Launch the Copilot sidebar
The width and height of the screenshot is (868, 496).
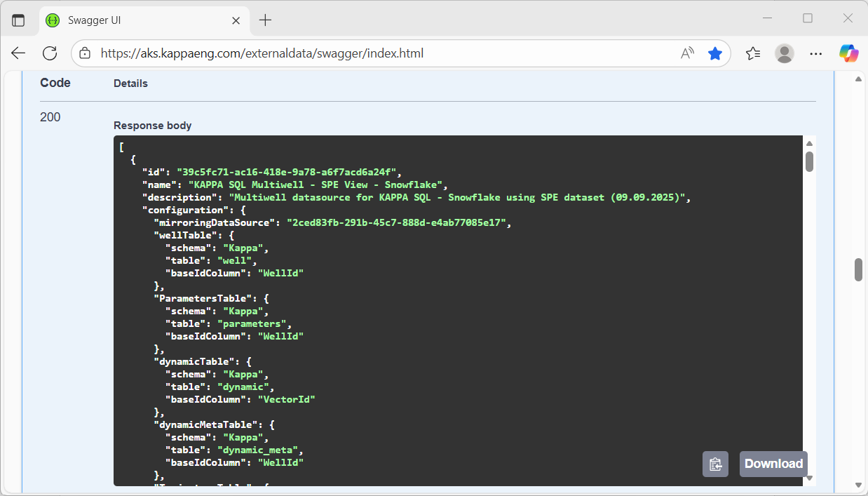pyautogui.click(x=848, y=53)
